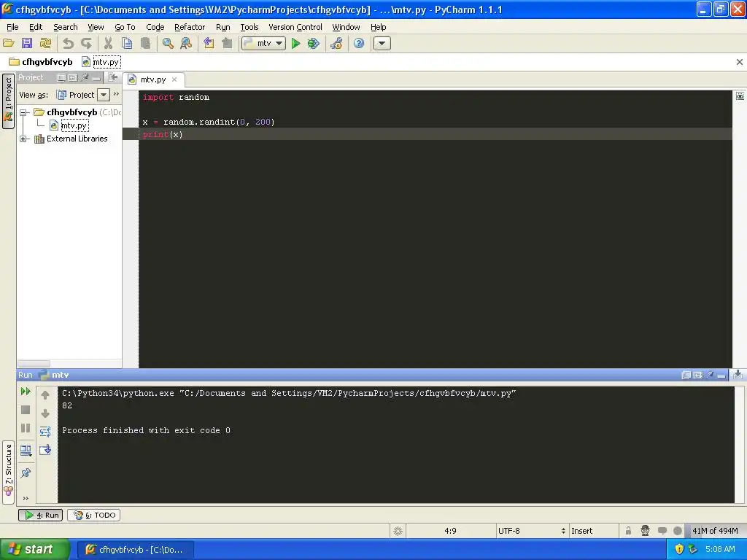The image size is (747, 560).
Task: Open Find using the magnifier icon
Action: 168,43
